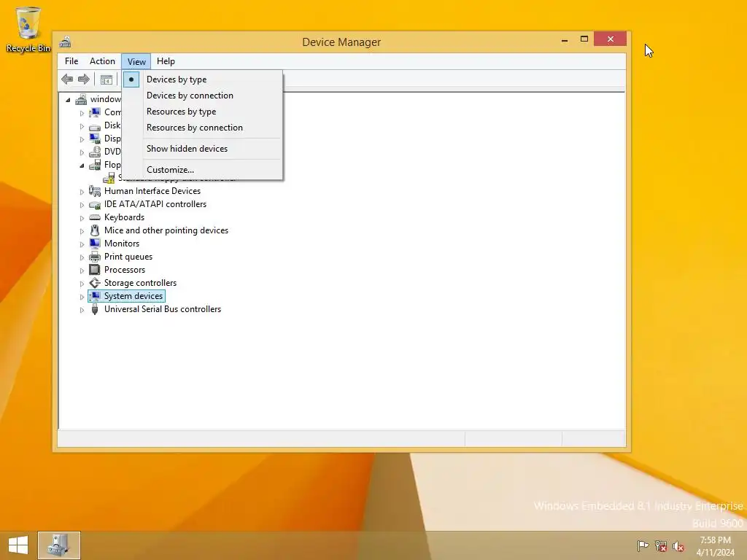The height and width of the screenshot is (560, 747).
Task: Expand the Monitors node
Action: [x=82, y=244]
